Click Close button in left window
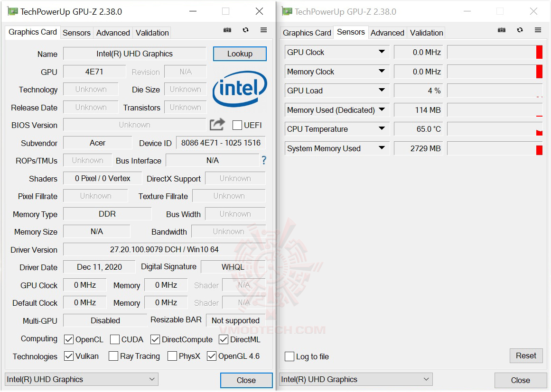Image resolution: width=551 pixels, height=392 pixels. 246,380
